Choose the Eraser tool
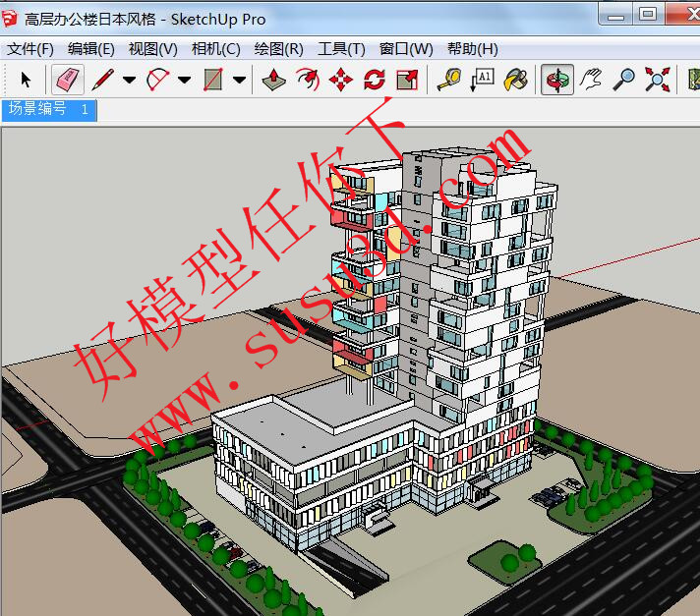The image size is (700, 616). click(x=68, y=80)
